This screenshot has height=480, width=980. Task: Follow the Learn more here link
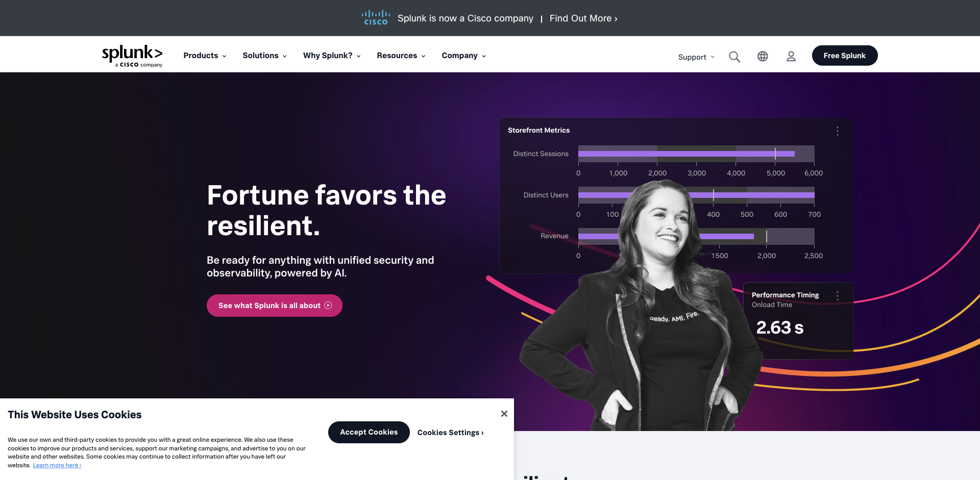pyautogui.click(x=57, y=465)
